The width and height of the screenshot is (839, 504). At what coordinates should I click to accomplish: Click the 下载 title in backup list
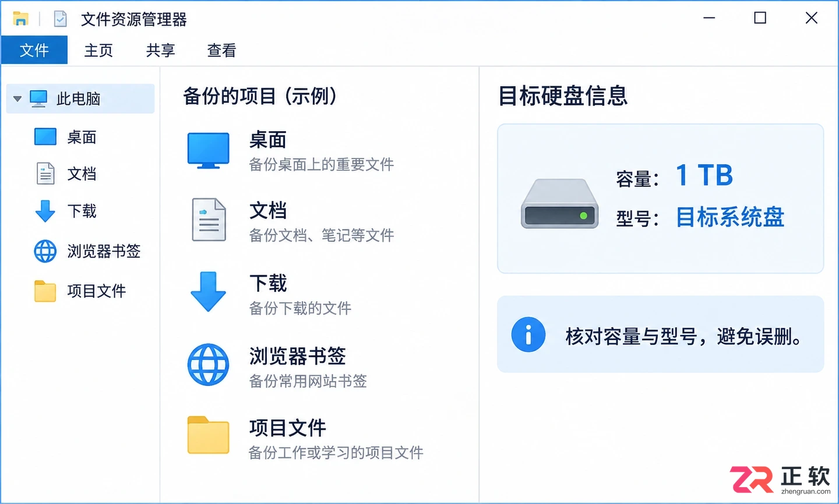[268, 284]
